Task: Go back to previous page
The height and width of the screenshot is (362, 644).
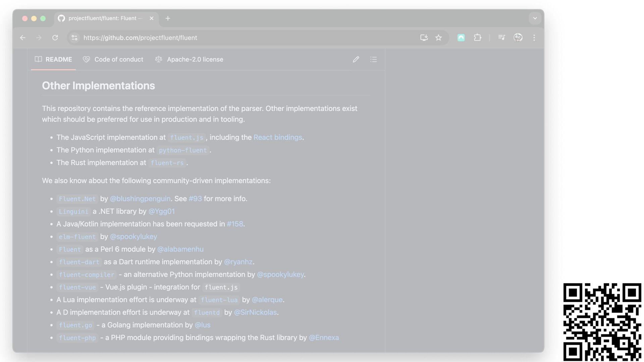Action: [23, 38]
